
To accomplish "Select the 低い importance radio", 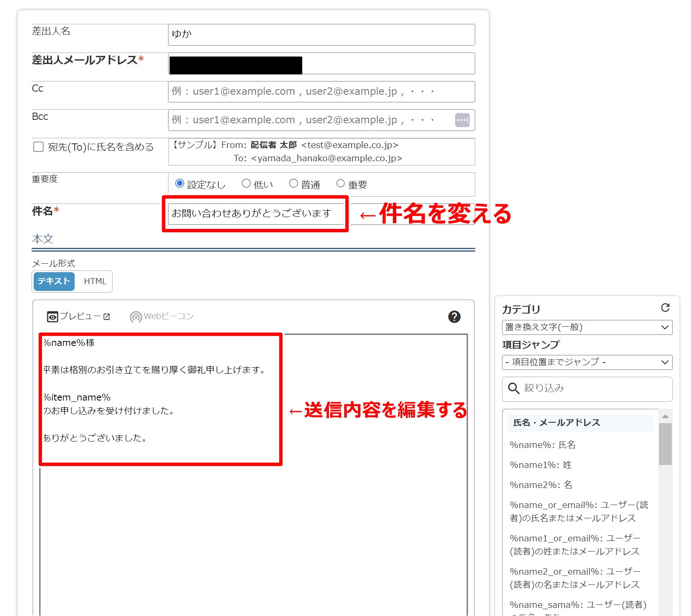I will (x=246, y=183).
